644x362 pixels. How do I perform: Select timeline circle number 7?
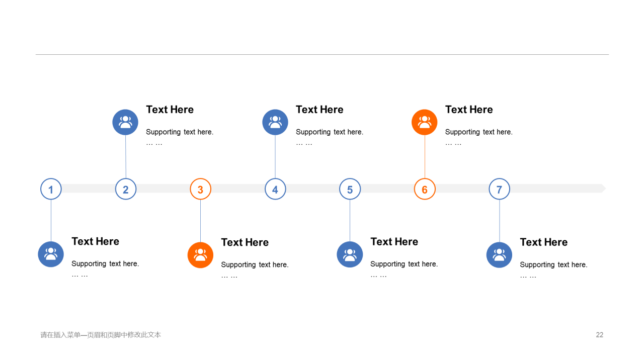click(499, 189)
